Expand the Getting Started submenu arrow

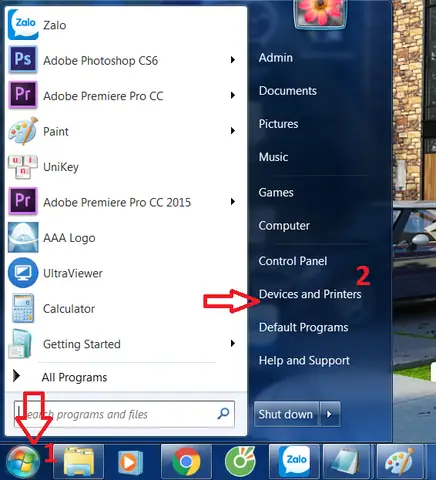click(x=233, y=343)
